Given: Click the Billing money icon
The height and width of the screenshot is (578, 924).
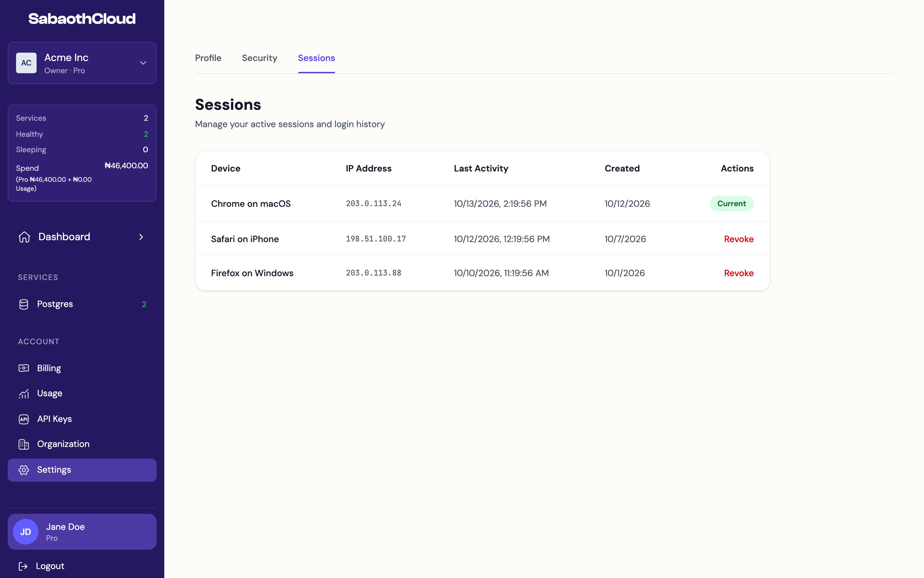Looking at the screenshot, I should point(24,368).
